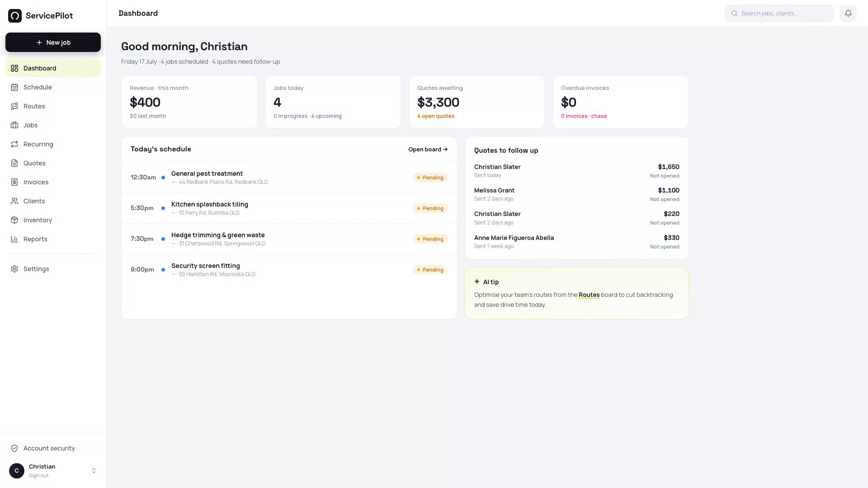
Task: Click the Invoices dollar icon
Action: tap(14, 182)
